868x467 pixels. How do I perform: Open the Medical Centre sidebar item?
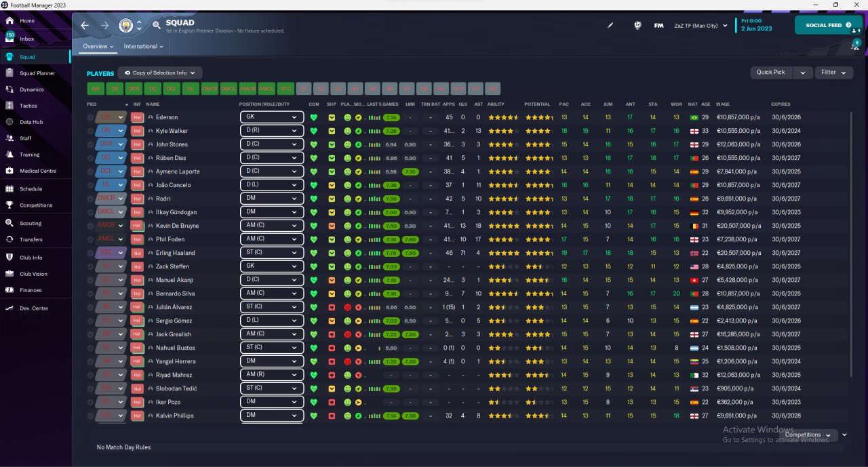pyautogui.click(x=37, y=171)
